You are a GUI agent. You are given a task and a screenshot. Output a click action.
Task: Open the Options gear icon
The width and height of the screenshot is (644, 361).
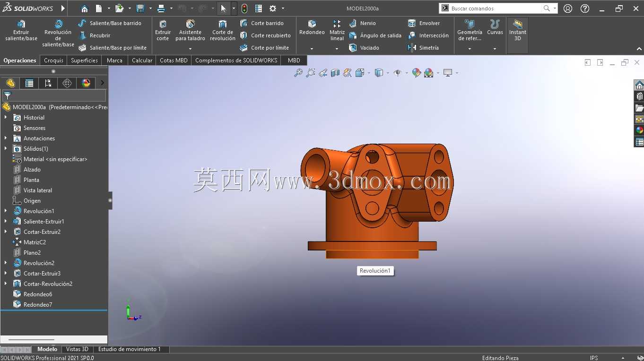(x=273, y=9)
